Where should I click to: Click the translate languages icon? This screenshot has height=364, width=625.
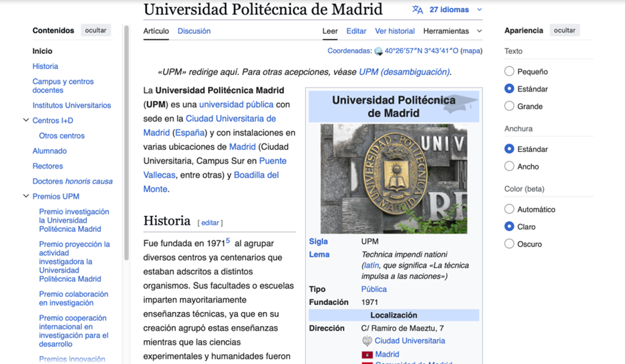pyautogui.click(x=418, y=9)
